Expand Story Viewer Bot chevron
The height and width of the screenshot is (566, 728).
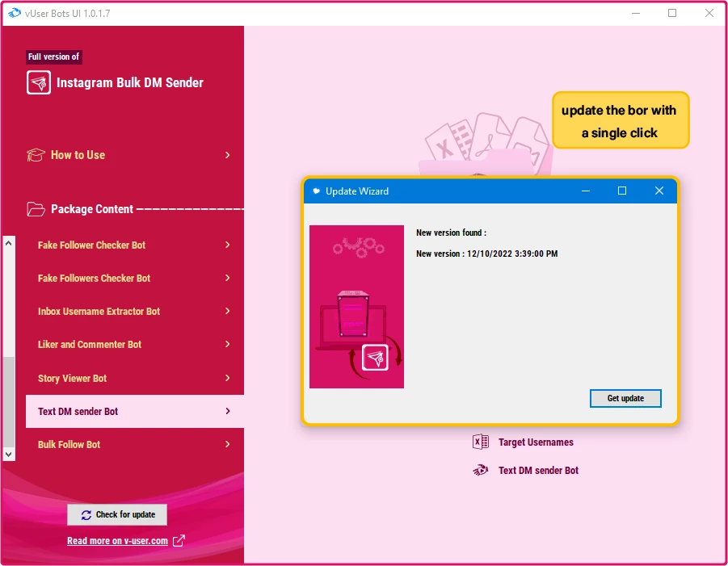(228, 378)
